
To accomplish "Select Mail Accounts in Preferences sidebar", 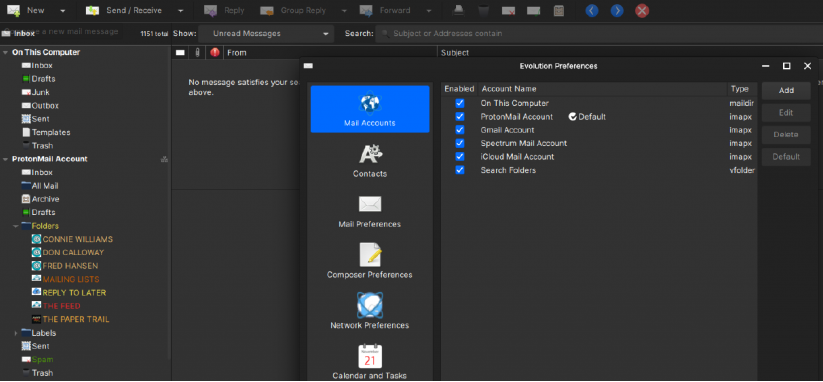I will (x=370, y=109).
